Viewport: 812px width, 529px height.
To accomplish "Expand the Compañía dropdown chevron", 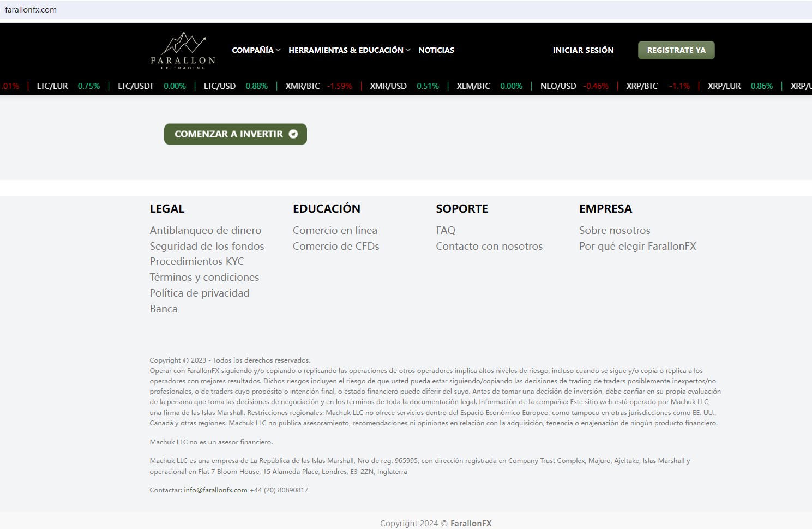I will click(278, 50).
